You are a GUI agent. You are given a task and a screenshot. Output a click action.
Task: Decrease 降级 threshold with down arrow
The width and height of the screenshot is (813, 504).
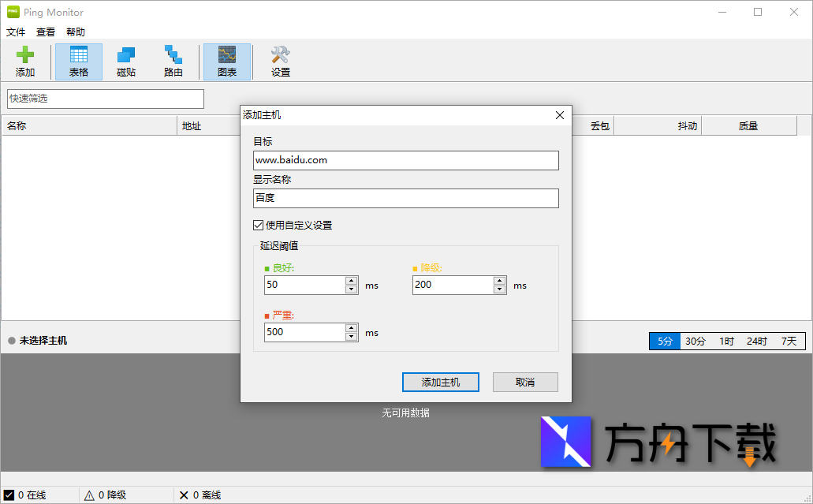tap(500, 289)
